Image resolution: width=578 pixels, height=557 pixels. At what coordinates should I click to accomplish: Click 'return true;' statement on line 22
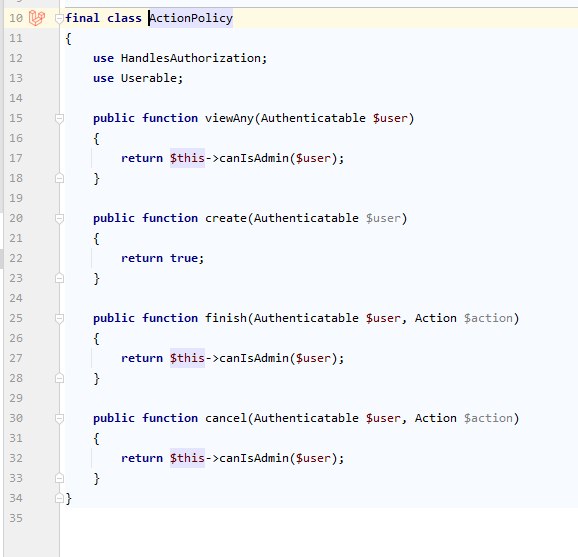click(163, 258)
